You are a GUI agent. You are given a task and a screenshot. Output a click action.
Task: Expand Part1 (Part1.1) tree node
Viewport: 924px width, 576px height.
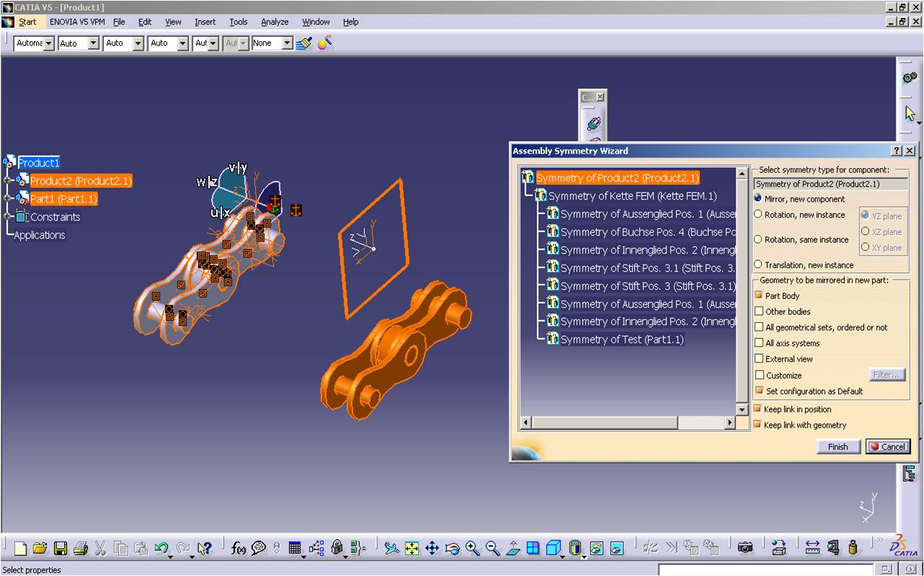(x=9, y=198)
